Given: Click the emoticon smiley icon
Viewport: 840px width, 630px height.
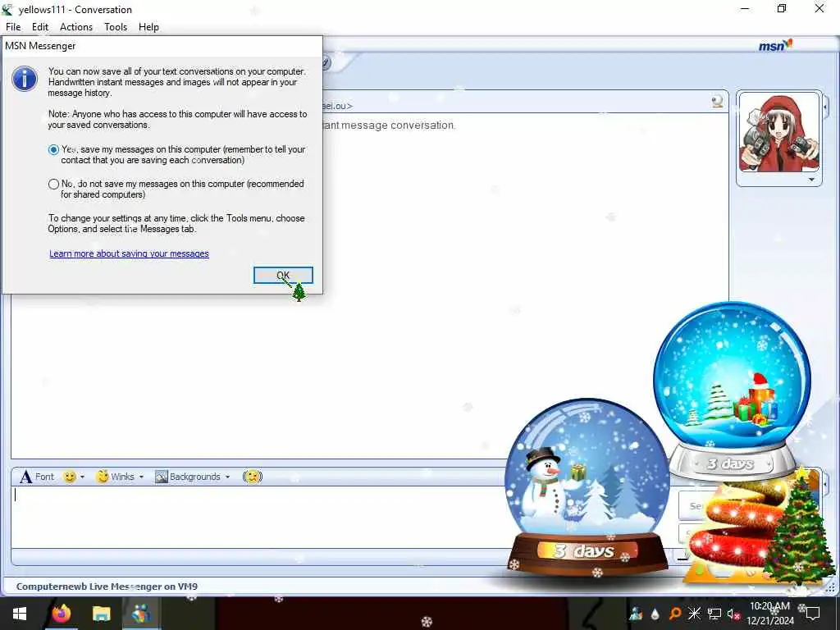Looking at the screenshot, I should (69, 477).
